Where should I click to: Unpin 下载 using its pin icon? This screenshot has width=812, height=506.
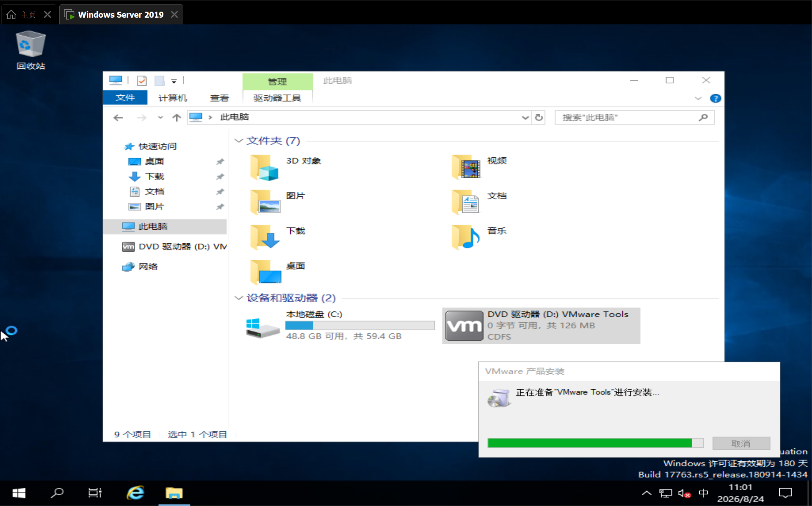(220, 177)
